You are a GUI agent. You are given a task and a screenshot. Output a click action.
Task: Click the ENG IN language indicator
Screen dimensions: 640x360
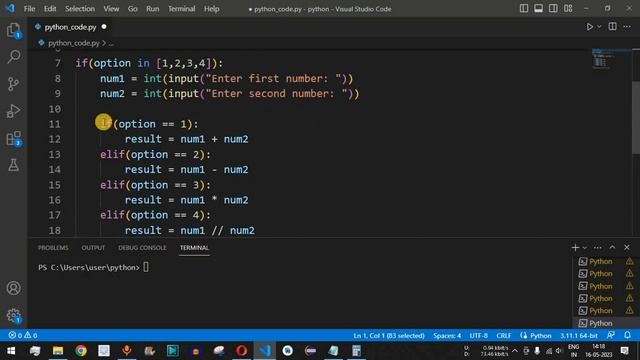coord(573,351)
